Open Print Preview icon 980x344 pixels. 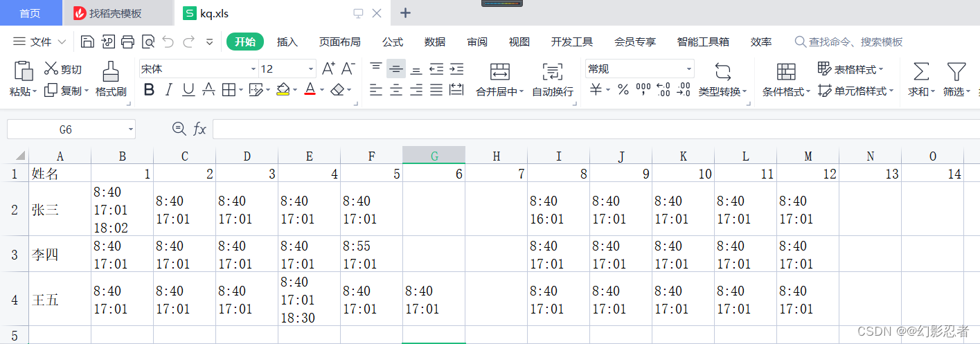148,42
